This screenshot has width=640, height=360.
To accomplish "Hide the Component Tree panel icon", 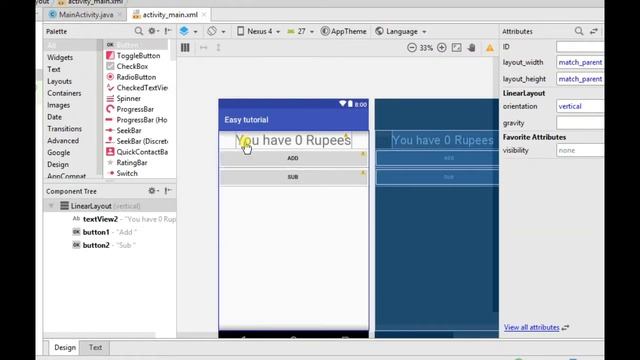I will pyautogui.click(x=168, y=191).
